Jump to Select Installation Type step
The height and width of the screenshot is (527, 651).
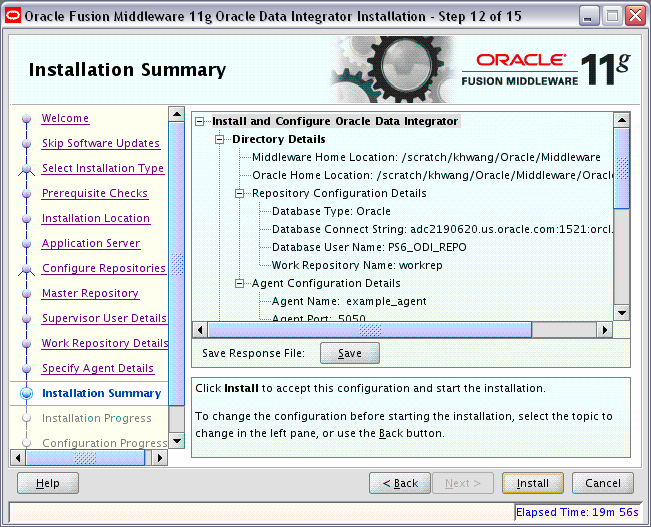click(103, 168)
